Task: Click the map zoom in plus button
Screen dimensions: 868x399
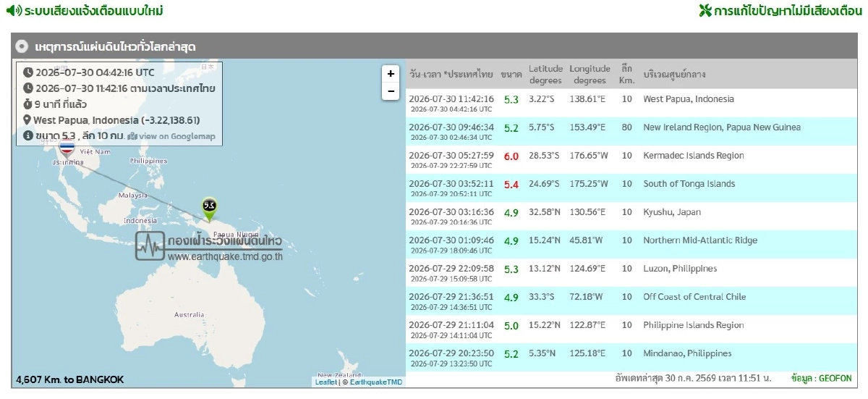Action: [x=391, y=74]
